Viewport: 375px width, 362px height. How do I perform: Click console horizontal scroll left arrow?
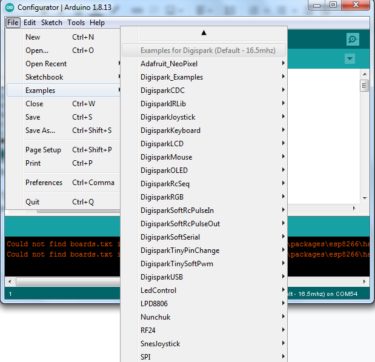tap(10, 282)
